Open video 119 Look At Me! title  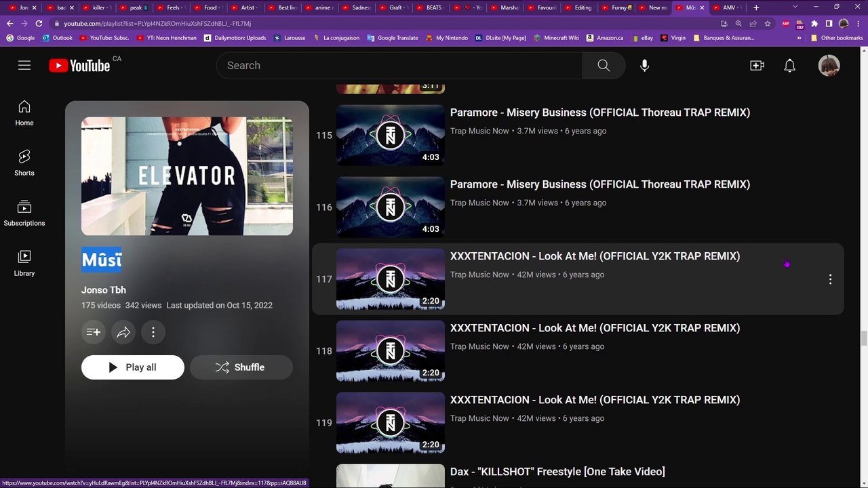click(x=595, y=400)
